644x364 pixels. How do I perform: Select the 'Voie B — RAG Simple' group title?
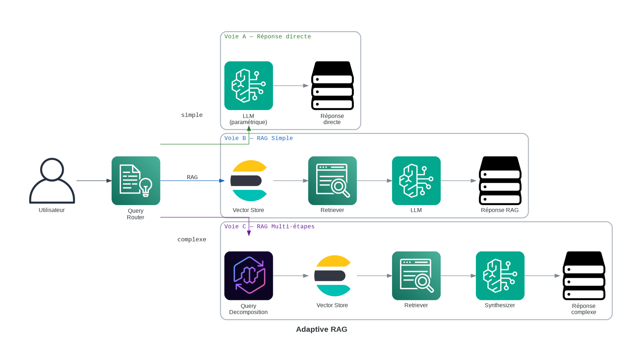(x=258, y=138)
